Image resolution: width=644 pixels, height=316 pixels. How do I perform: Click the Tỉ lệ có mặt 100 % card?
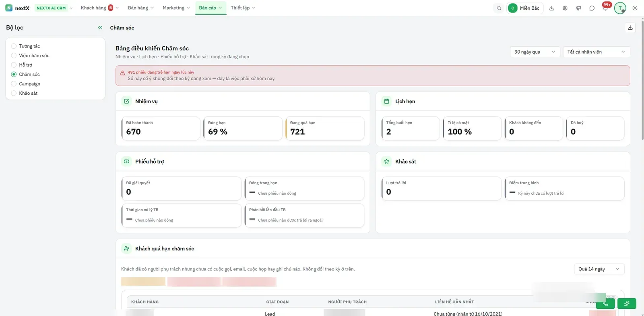tap(472, 129)
